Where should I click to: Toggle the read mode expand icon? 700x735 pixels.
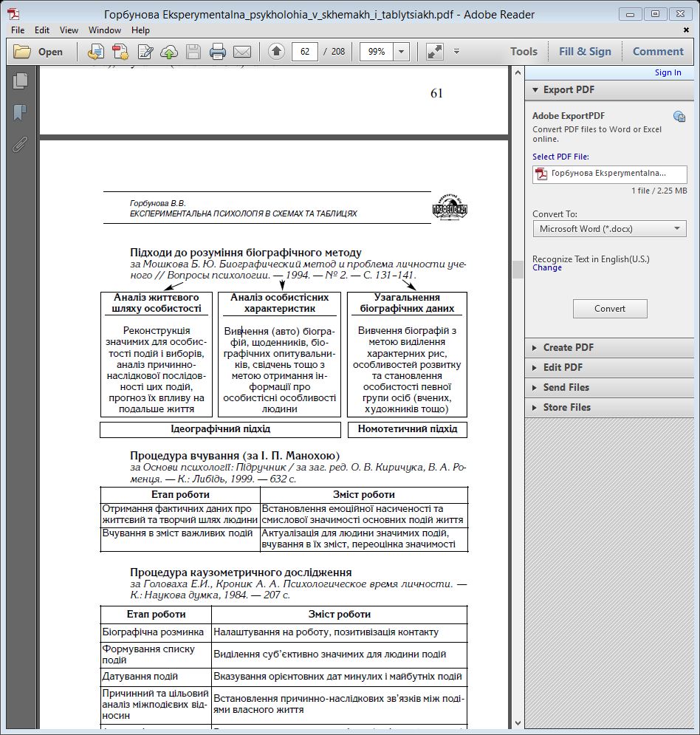(x=435, y=52)
